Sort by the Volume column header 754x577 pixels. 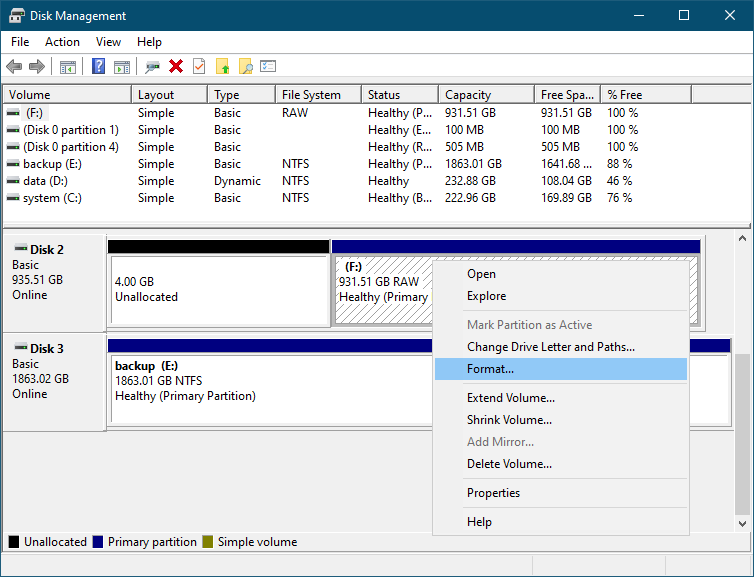click(x=67, y=95)
